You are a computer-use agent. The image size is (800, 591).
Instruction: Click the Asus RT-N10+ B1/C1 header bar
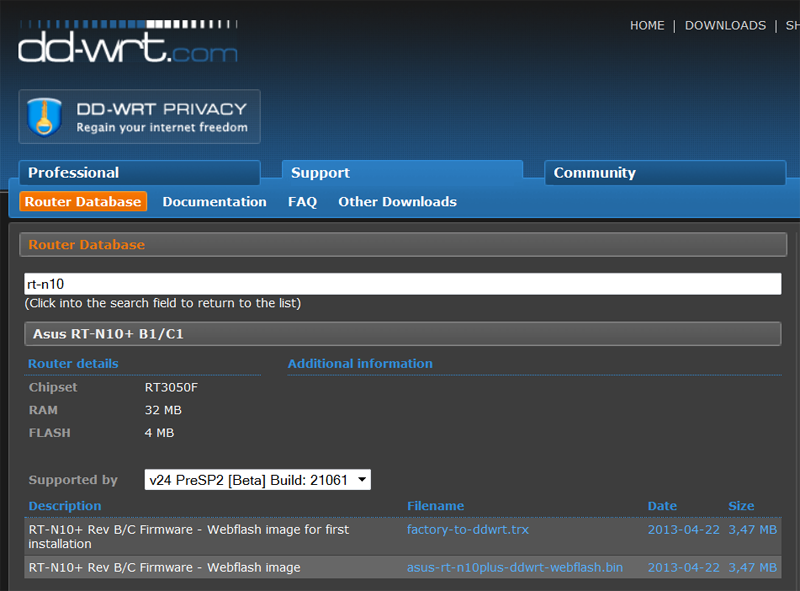pos(403,334)
